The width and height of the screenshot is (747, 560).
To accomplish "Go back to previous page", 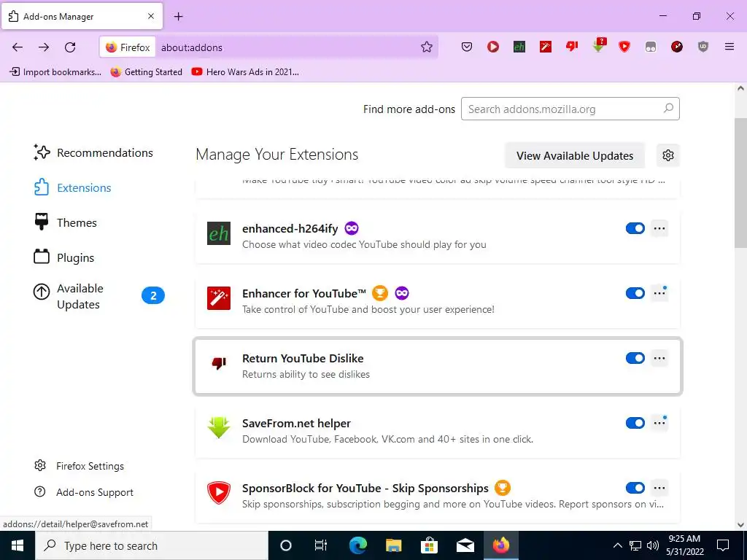I will tap(18, 47).
